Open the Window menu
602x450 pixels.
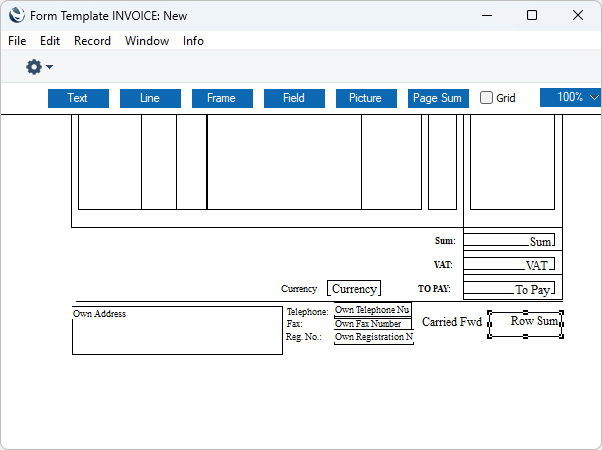tap(147, 41)
